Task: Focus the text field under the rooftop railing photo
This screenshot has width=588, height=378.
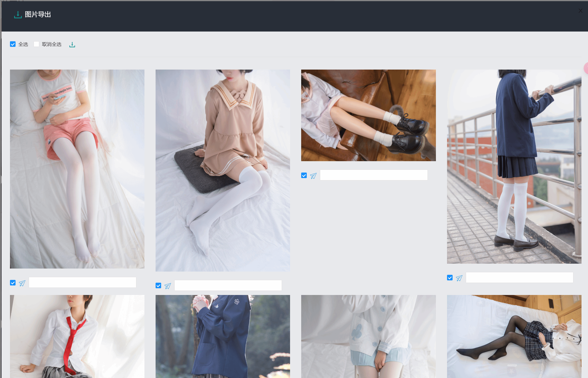Action: 519,277
